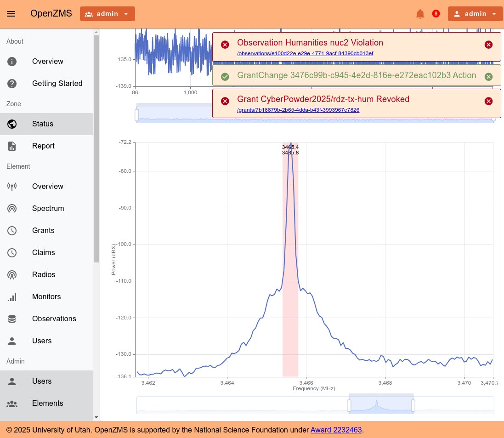Click red error icon on Grant Revoked alert
Screen dimensions: 504x438
click(225, 101)
